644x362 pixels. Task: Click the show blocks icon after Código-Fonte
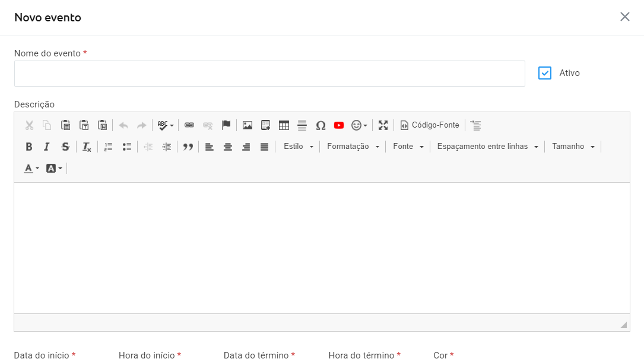click(475, 125)
